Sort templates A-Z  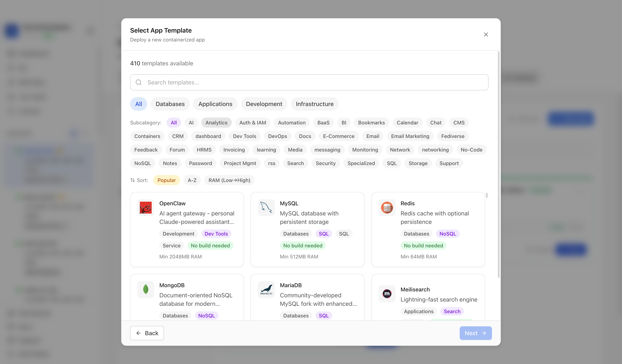click(192, 180)
